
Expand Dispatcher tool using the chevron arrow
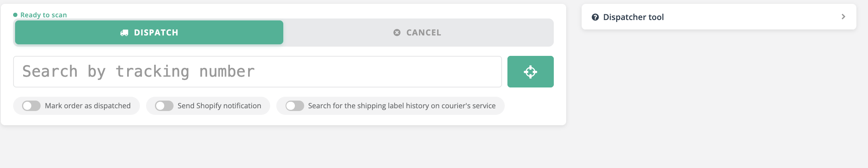843,17
